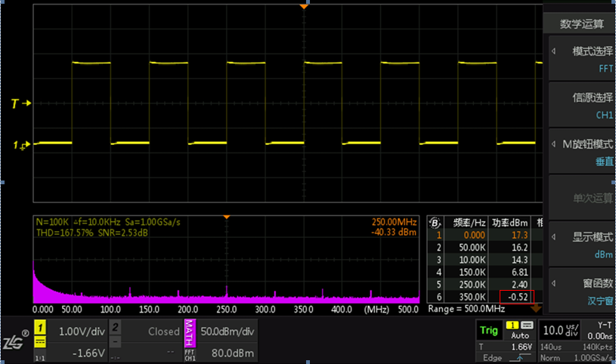Viewport: 616px width, 364px height.
Task: Click the 单次运算 single operation button
Action: point(580,198)
